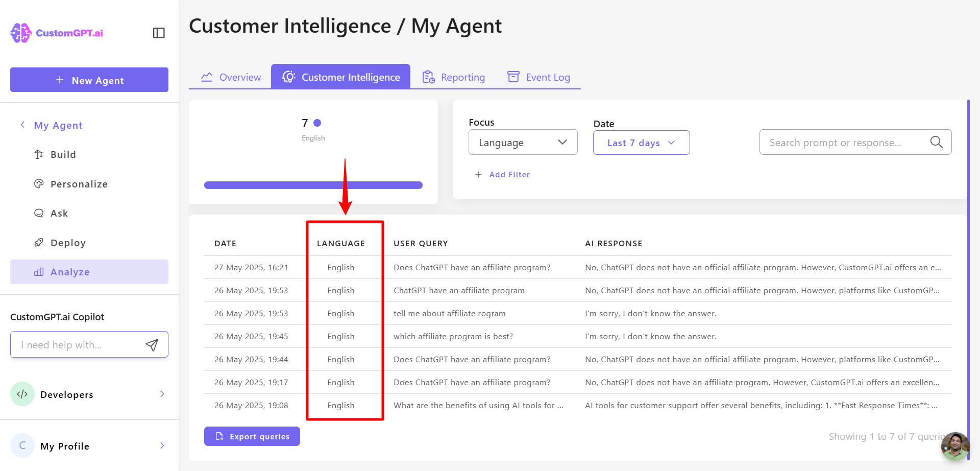Switch to the Customer Intelligence tab

[x=340, y=77]
